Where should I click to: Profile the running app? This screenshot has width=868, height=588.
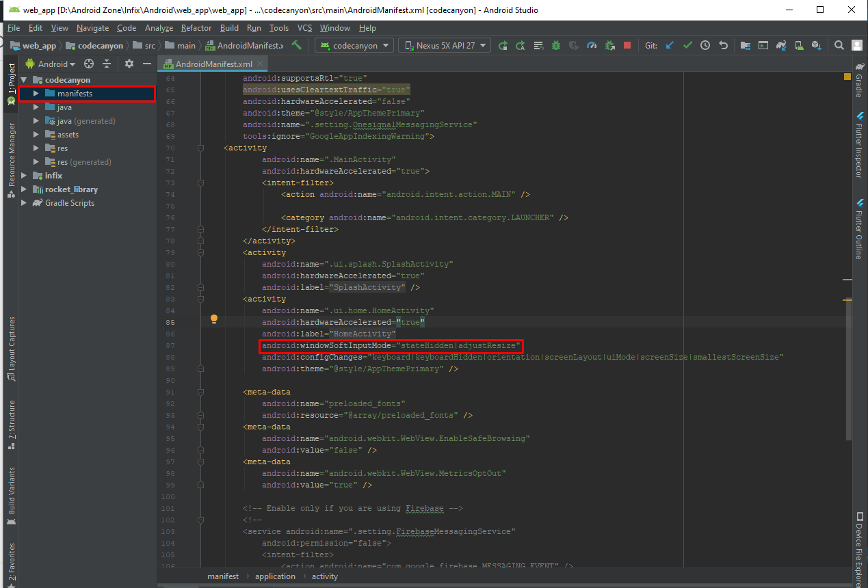point(592,45)
